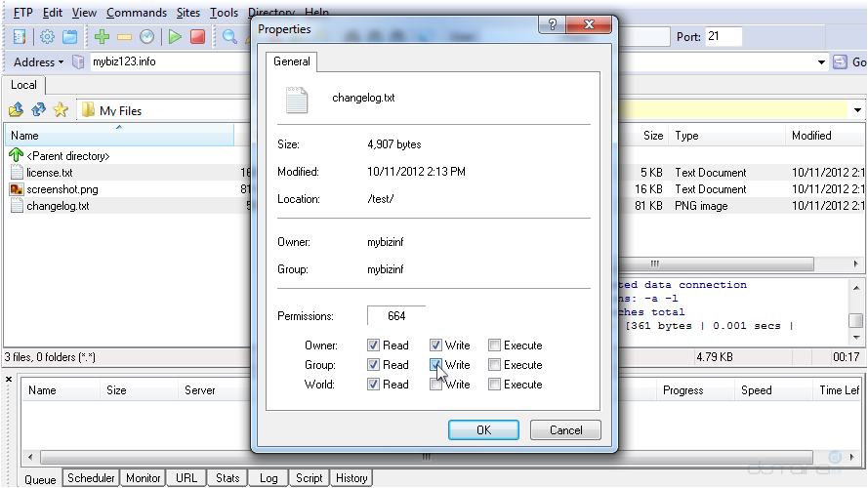Click the green play start icon
The height and width of the screenshot is (488, 868).
tap(175, 37)
